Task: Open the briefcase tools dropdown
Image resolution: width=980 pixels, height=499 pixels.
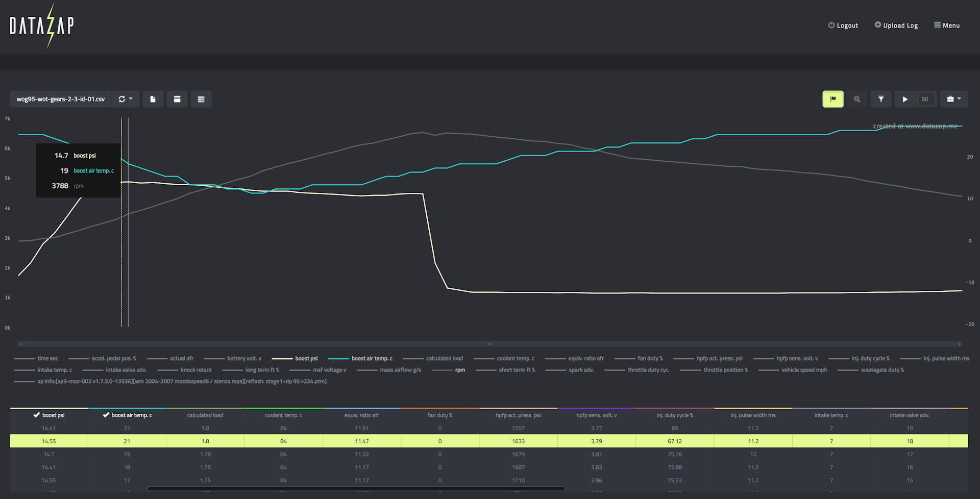Action: 953,99
